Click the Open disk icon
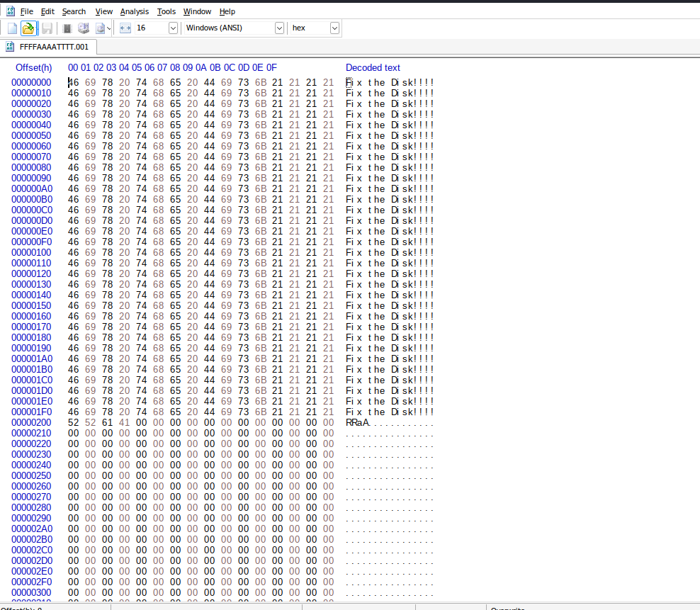 pyautogui.click(x=84, y=28)
